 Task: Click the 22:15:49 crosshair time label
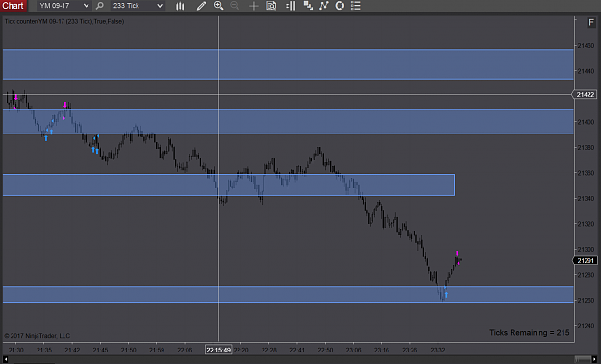pyautogui.click(x=218, y=350)
